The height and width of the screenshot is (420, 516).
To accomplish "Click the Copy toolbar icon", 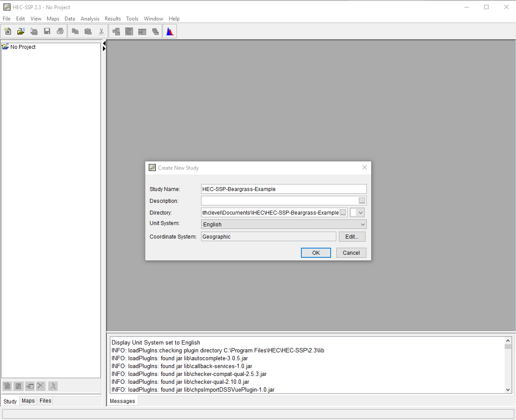I will pyautogui.click(x=75, y=31).
